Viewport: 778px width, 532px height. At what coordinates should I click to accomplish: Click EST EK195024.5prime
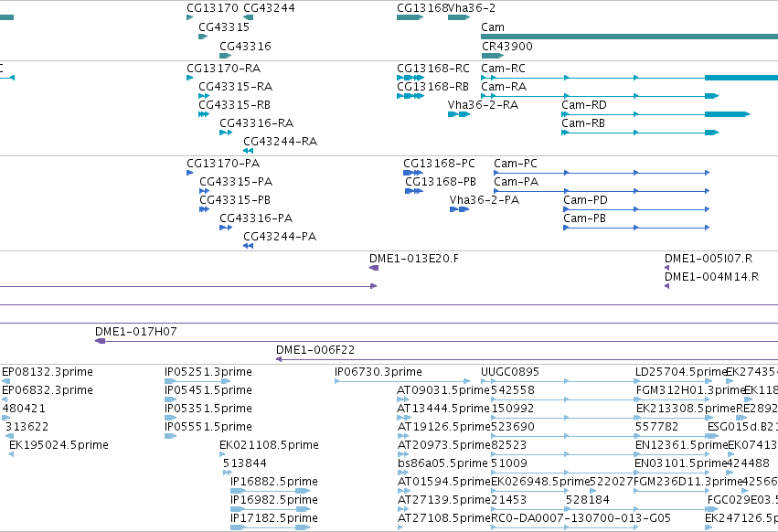[59, 445]
